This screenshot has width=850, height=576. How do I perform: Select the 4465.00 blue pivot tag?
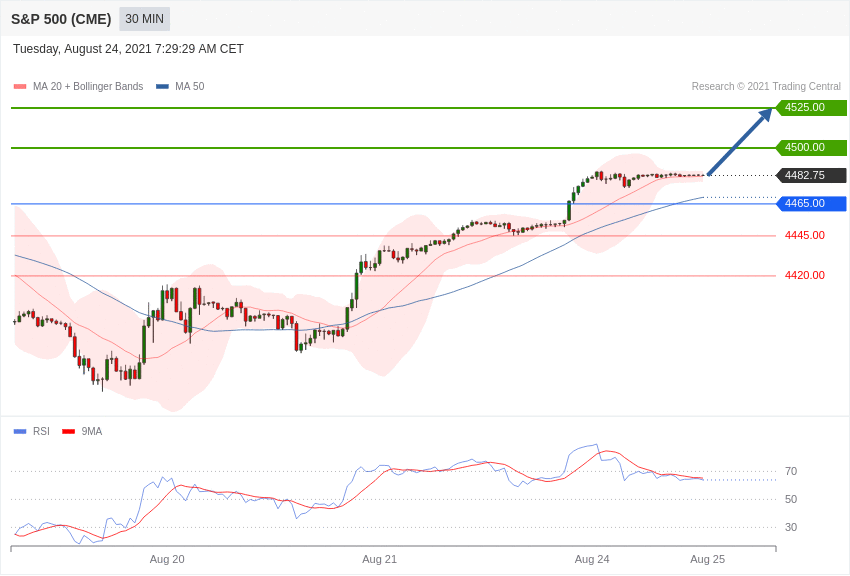coord(811,204)
